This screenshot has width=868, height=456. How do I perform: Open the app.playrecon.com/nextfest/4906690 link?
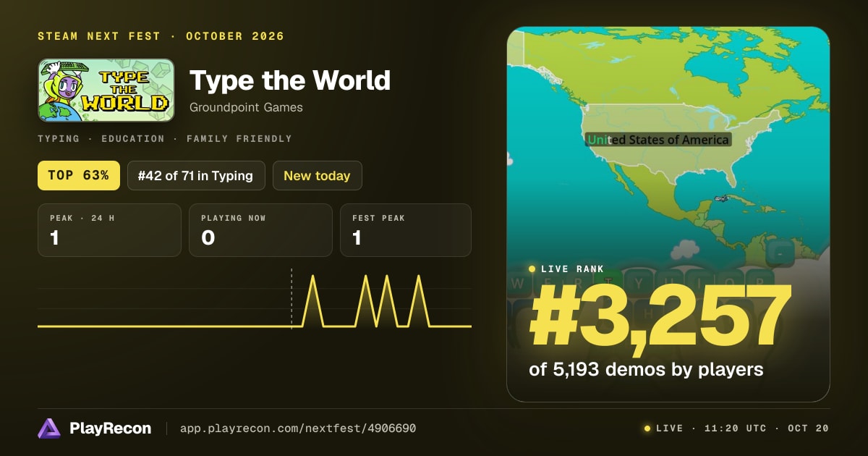(298, 428)
